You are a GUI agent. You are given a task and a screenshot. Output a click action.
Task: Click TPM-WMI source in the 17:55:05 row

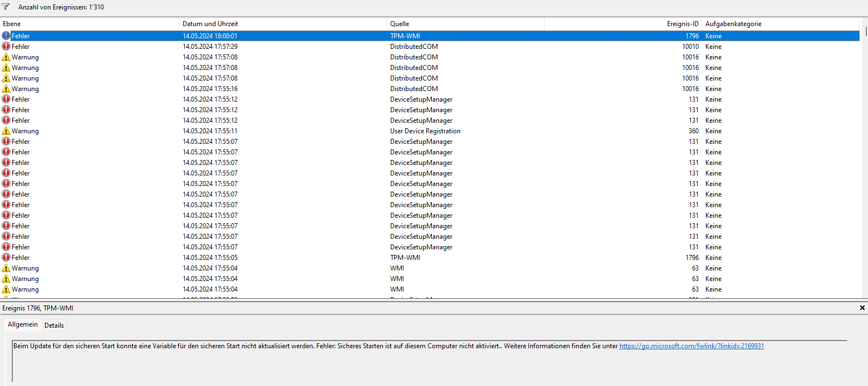[x=405, y=257]
